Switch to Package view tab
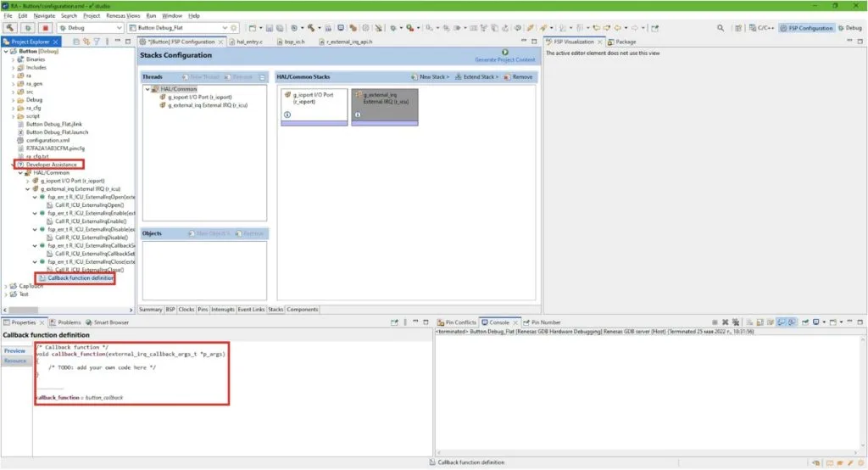The width and height of the screenshot is (868, 470). 622,42
